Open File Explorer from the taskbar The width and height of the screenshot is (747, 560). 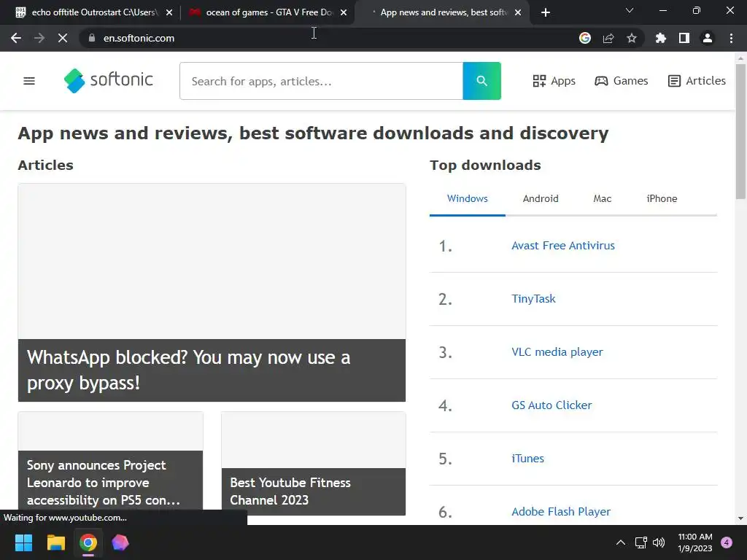pos(55,542)
